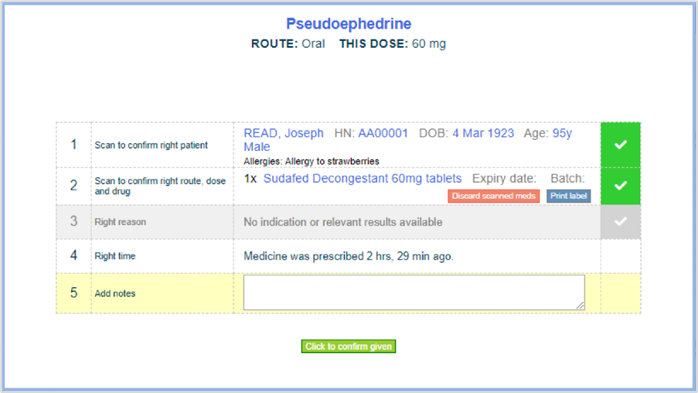Click hospital number AA00001

(383, 133)
